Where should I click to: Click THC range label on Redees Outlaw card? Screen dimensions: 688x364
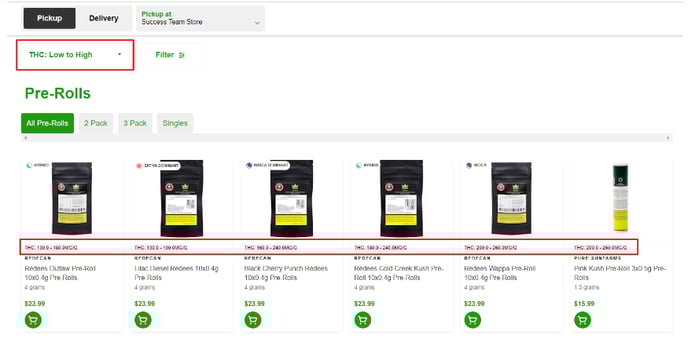tap(51, 248)
